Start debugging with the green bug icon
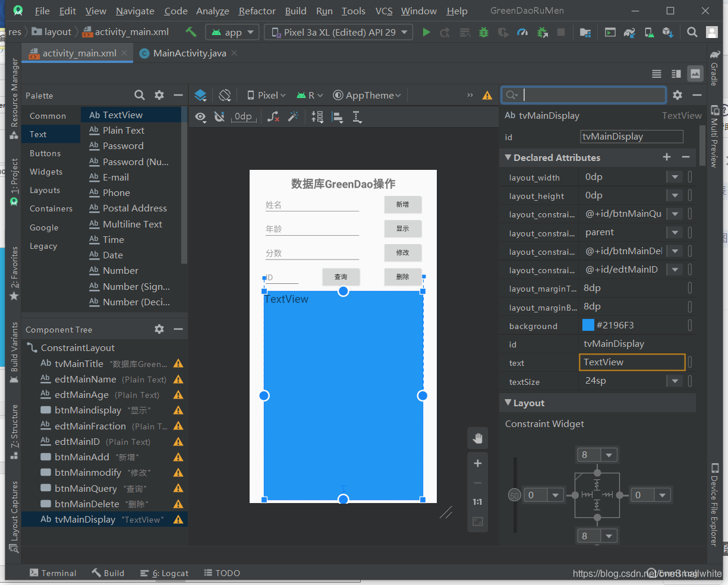This screenshot has height=585, width=728. (x=484, y=32)
